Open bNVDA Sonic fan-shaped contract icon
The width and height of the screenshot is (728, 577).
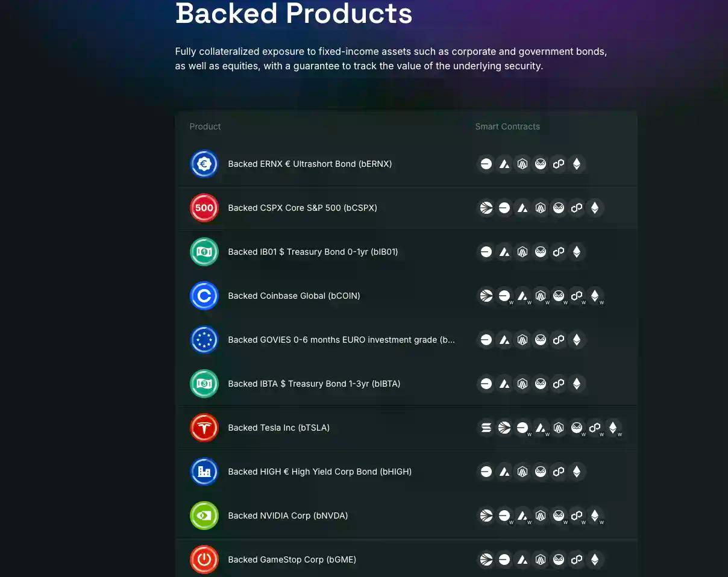(486, 516)
